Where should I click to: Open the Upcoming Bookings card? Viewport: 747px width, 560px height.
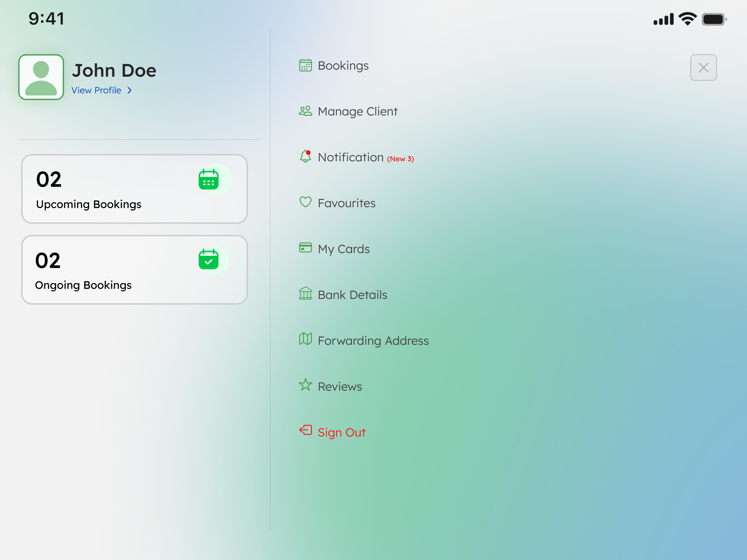click(135, 189)
